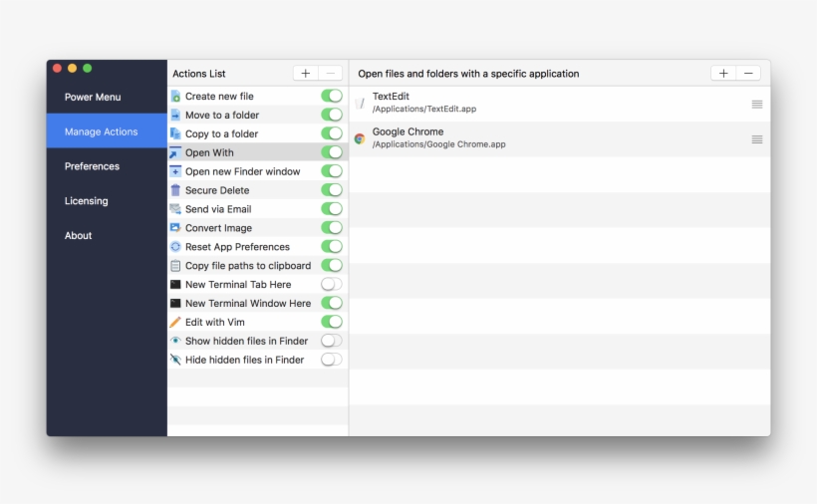This screenshot has width=817, height=504.
Task: Turn off the Send via Email switch
Action: coord(332,209)
